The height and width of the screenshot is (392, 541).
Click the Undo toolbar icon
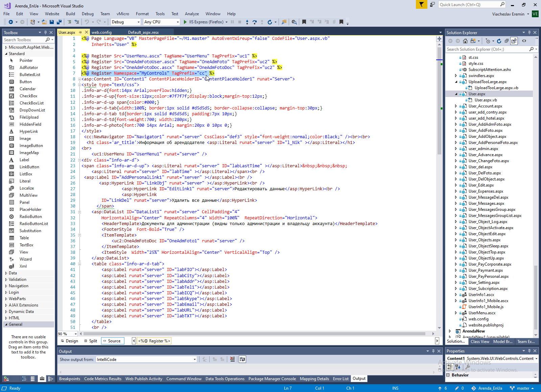point(87,22)
